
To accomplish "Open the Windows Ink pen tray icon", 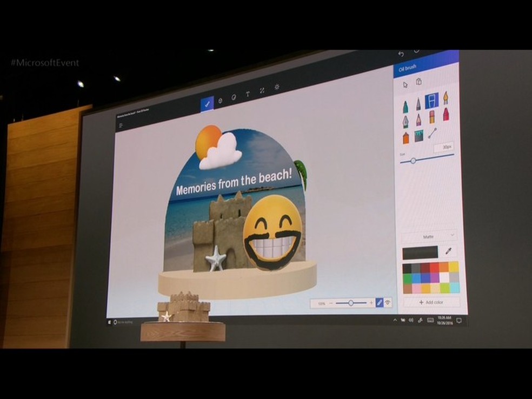I will click(x=420, y=320).
